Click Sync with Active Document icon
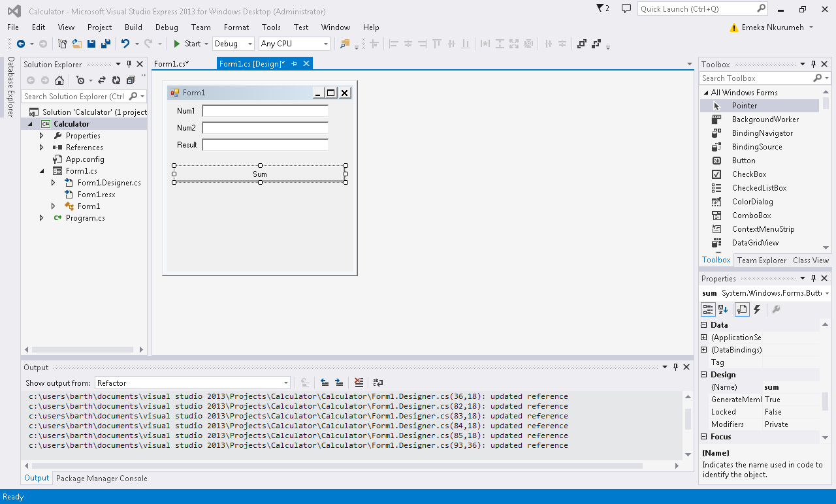This screenshot has width=836, height=504. pos(102,80)
